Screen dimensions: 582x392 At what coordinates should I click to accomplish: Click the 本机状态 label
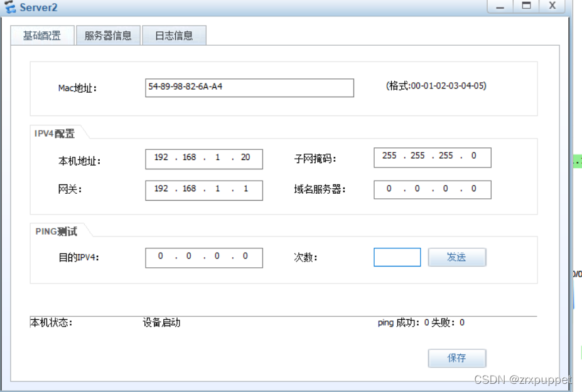coord(51,322)
